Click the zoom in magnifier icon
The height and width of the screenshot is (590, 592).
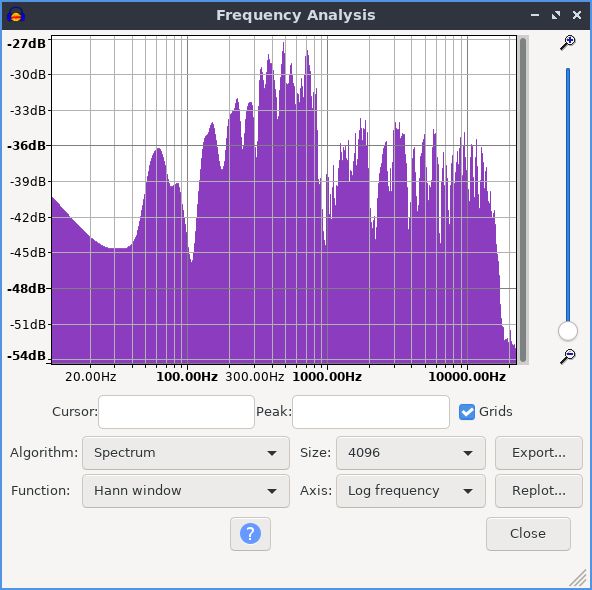tap(567, 42)
